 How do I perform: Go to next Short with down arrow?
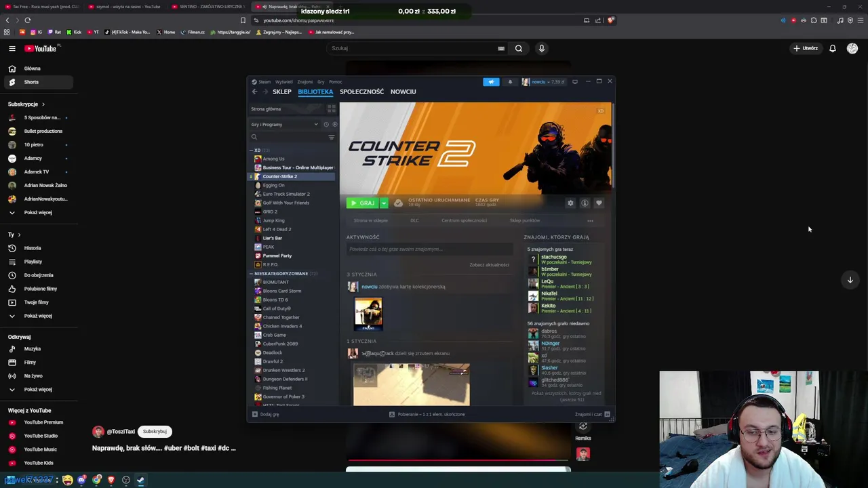coord(850,280)
